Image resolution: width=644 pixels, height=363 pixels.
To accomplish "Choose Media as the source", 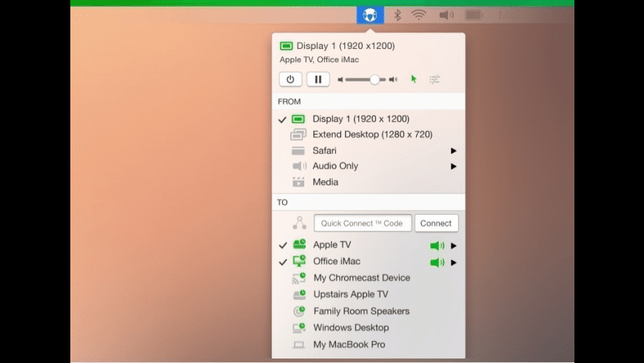I will click(x=325, y=182).
